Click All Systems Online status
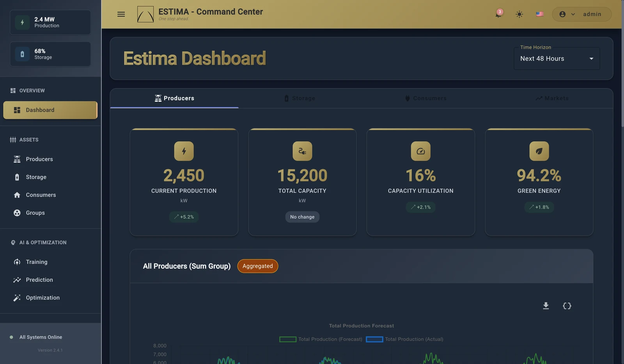The width and height of the screenshot is (624, 364). point(41,337)
